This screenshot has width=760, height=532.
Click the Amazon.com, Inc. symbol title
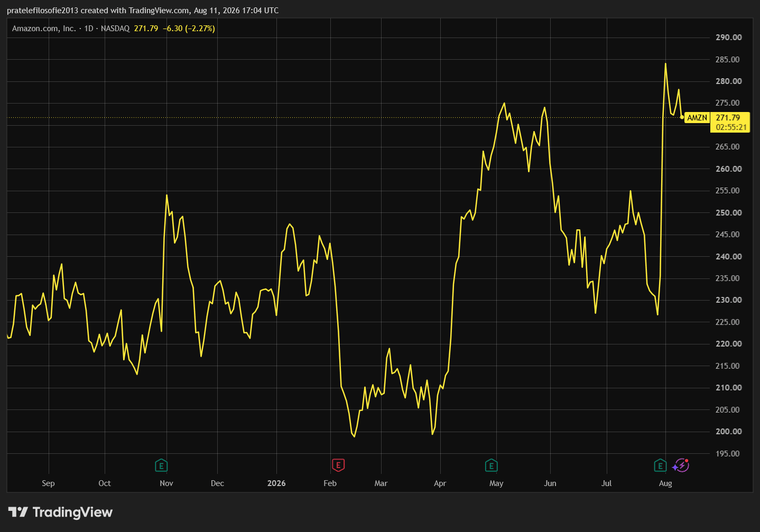click(x=44, y=29)
